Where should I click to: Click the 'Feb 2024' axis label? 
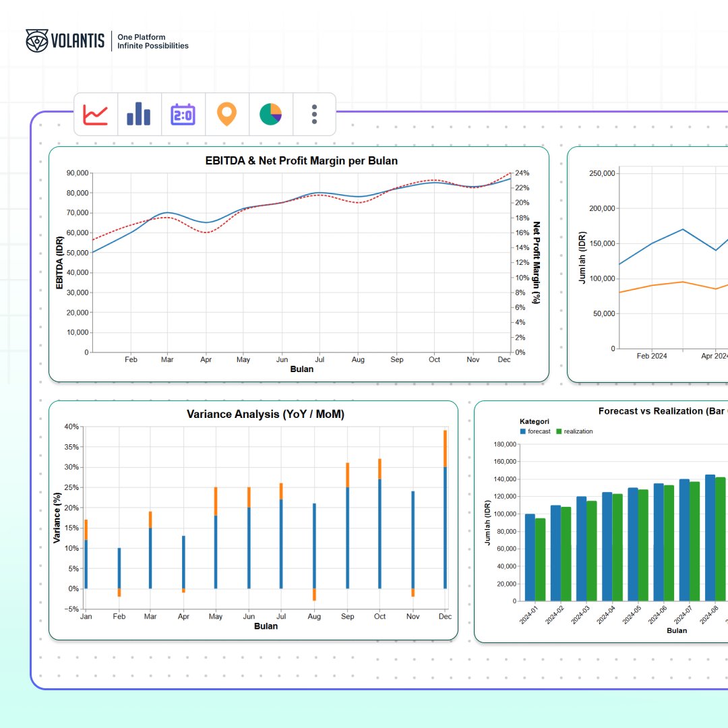tap(651, 356)
